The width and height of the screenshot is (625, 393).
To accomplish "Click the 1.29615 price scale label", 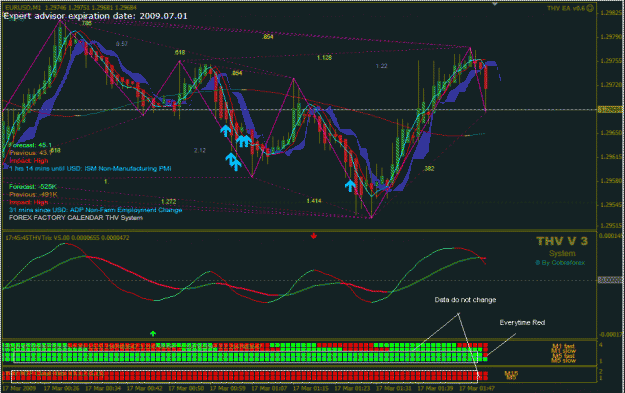I will [611, 157].
